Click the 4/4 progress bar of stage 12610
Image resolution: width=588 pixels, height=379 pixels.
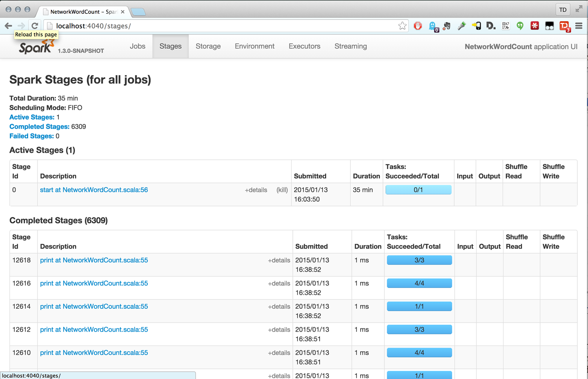click(419, 352)
